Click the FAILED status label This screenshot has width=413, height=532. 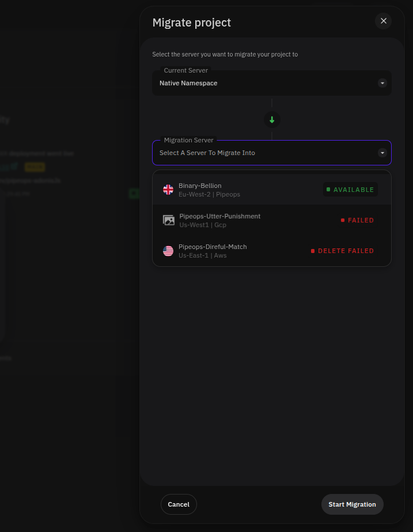click(357, 220)
